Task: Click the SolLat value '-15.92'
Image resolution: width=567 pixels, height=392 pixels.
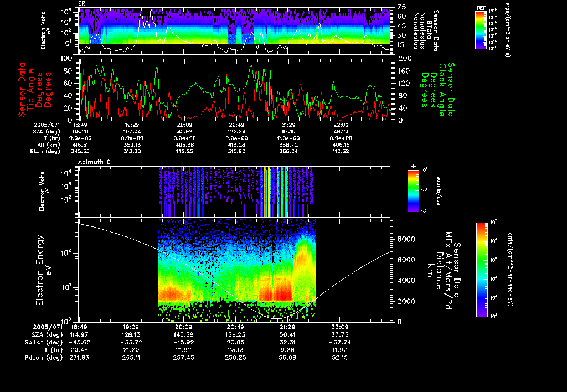Action: pos(183,343)
